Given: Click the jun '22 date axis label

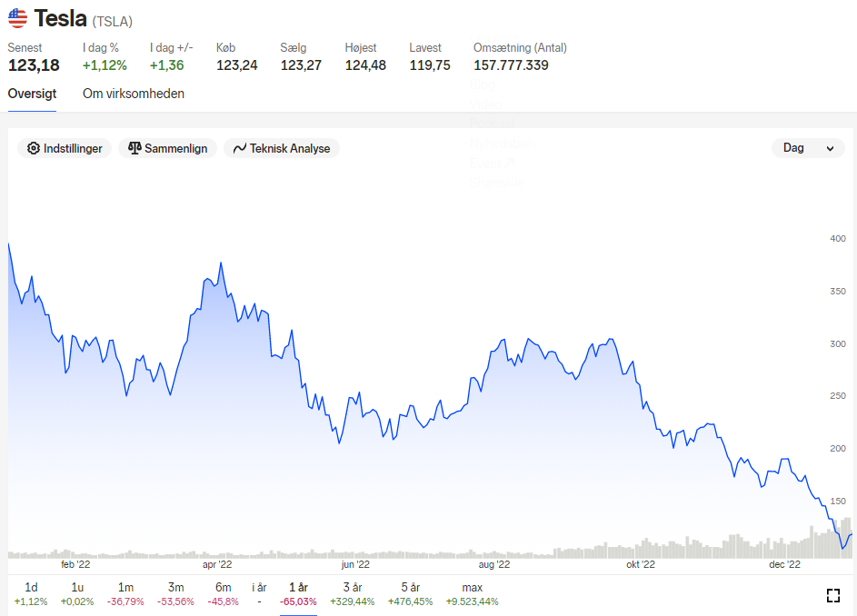Looking at the screenshot, I should point(355,564).
